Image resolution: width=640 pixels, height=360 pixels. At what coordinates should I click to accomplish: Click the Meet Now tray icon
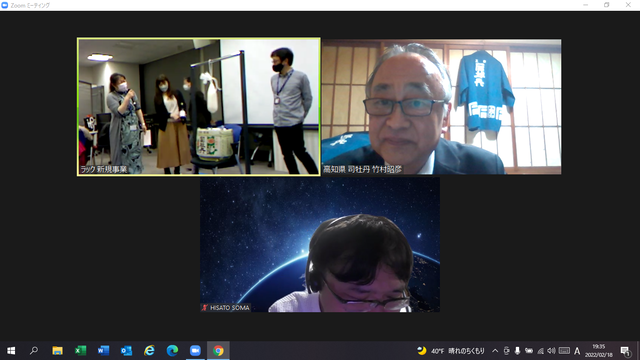click(507, 351)
